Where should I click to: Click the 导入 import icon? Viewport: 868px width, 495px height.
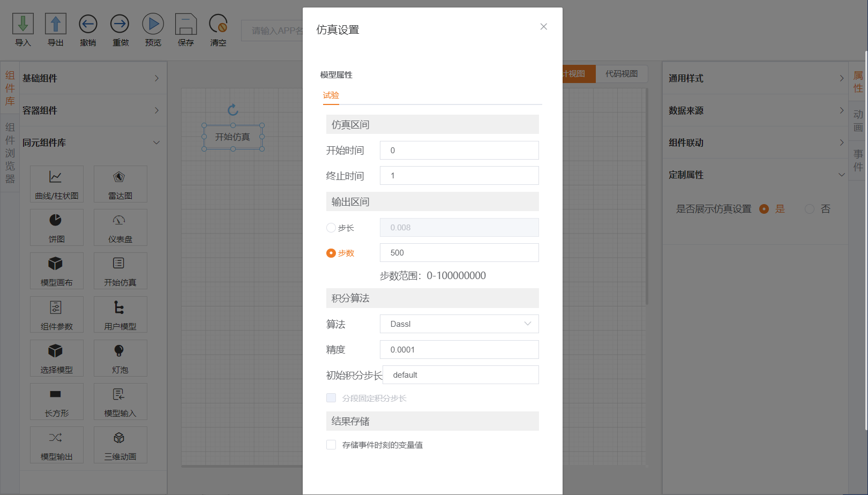pos(23,24)
